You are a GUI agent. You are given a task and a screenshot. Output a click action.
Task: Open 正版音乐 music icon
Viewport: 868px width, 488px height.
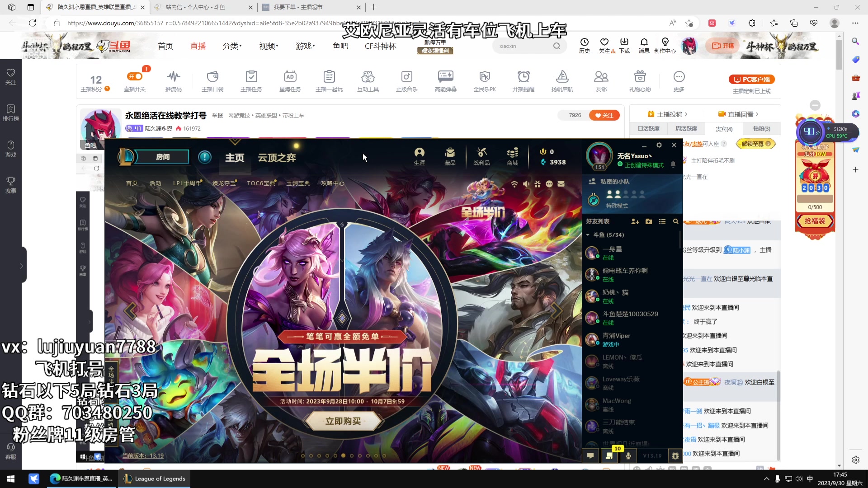click(407, 81)
